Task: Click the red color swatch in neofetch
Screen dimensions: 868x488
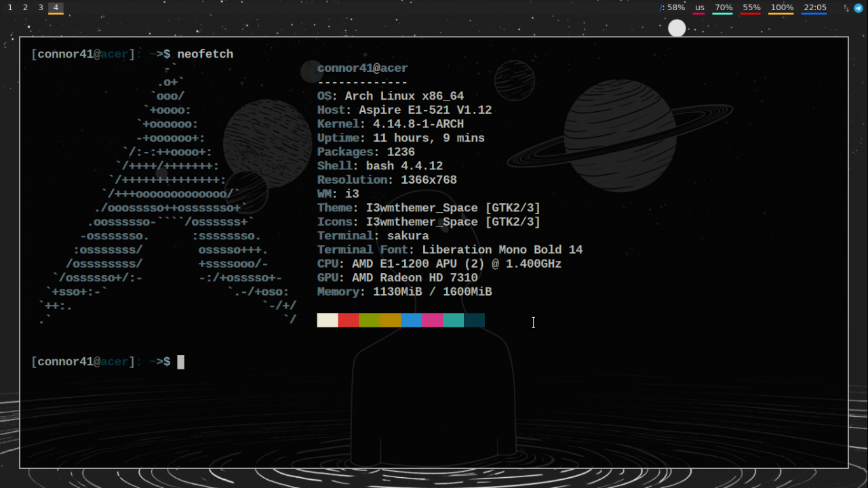Action: pyautogui.click(x=349, y=320)
